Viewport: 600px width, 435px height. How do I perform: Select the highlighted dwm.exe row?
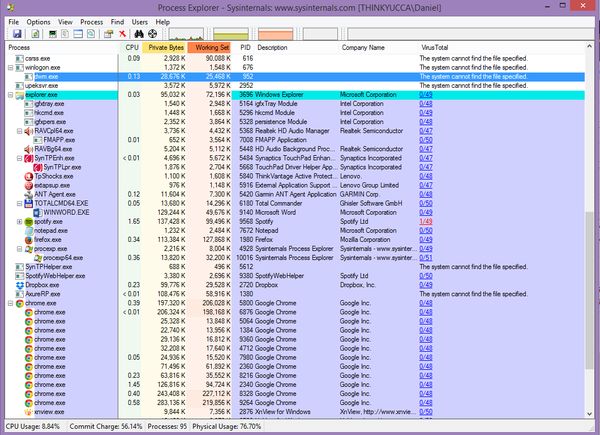(x=297, y=77)
